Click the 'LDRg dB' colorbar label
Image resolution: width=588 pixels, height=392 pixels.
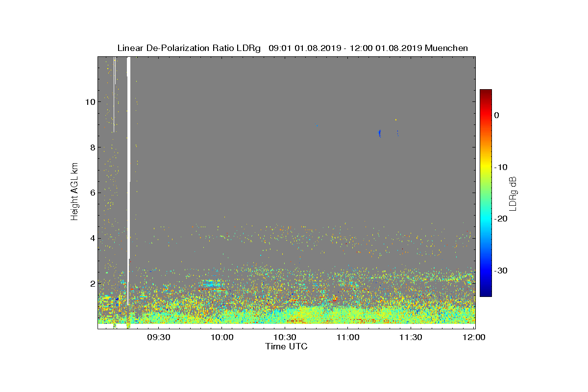513,193
